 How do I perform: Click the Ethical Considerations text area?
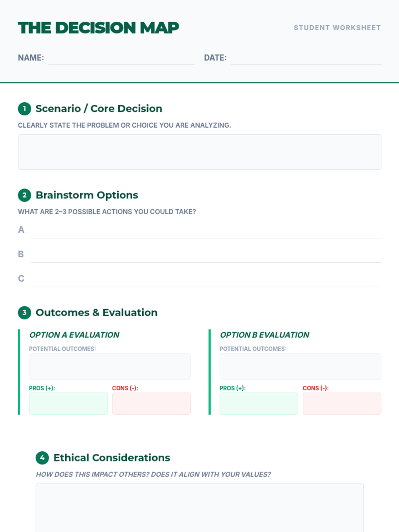(199, 508)
